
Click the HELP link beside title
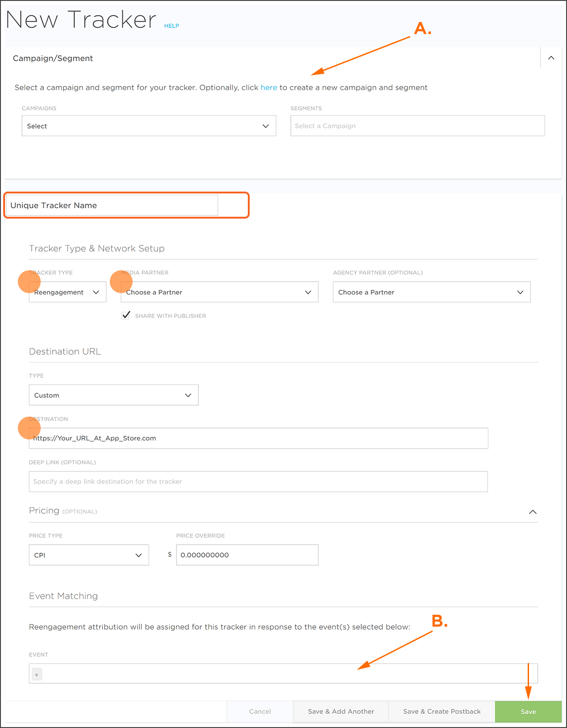pyautogui.click(x=171, y=26)
